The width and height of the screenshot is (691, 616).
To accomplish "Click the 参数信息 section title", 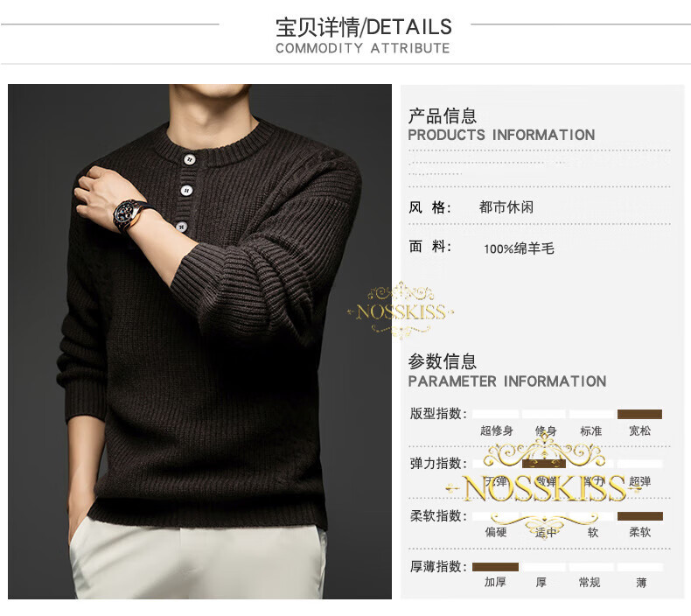I will 442,361.
